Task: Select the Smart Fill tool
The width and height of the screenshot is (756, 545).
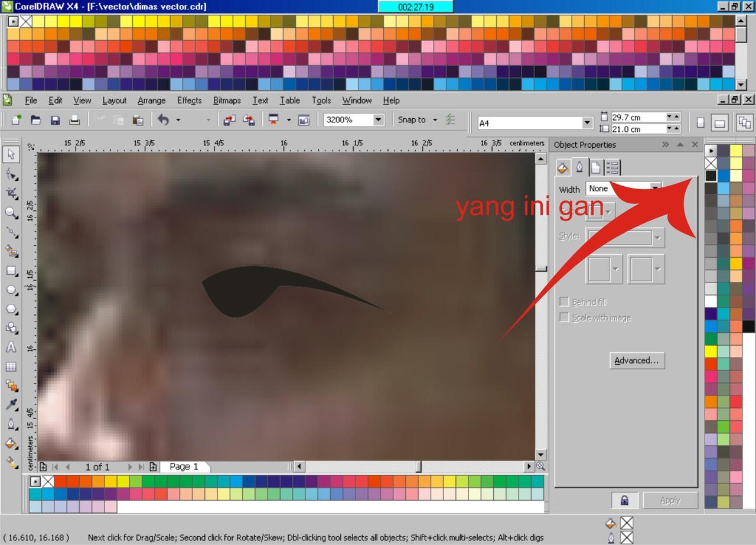Action: (11, 251)
